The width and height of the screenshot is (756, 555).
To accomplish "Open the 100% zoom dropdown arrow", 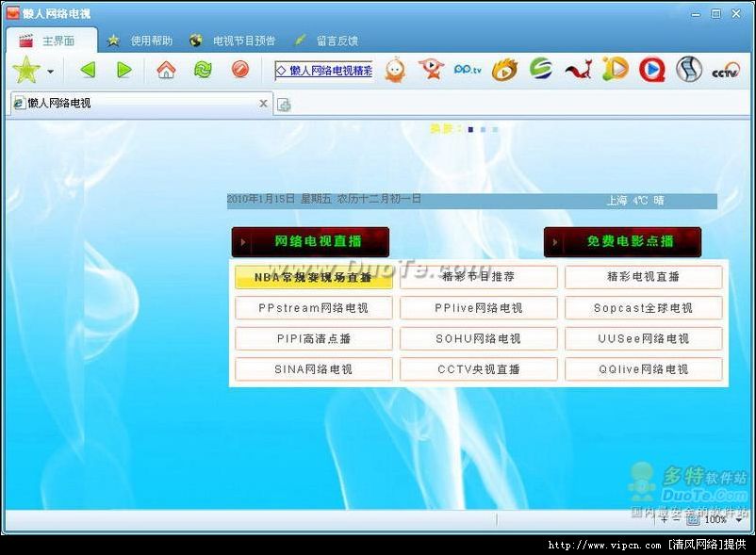I will pos(739,520).
